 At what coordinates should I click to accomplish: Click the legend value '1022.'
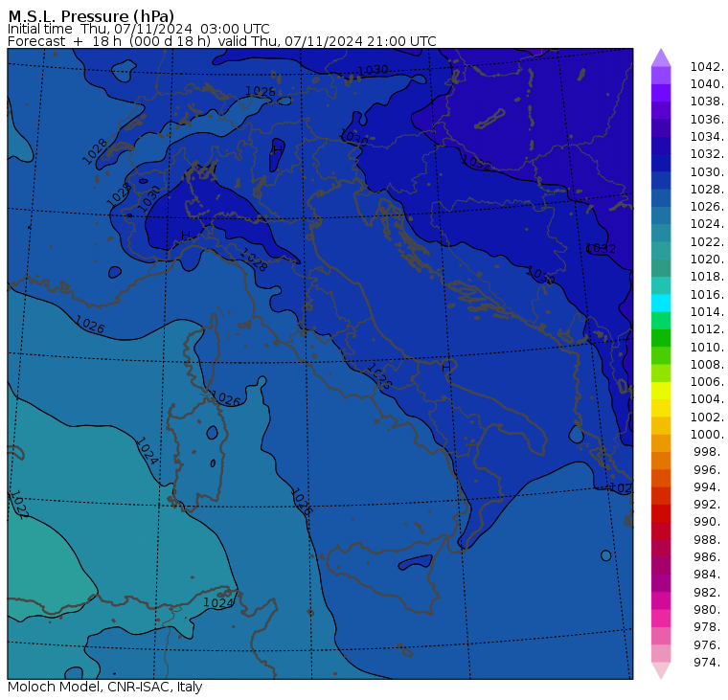click(x=707, y=242)
